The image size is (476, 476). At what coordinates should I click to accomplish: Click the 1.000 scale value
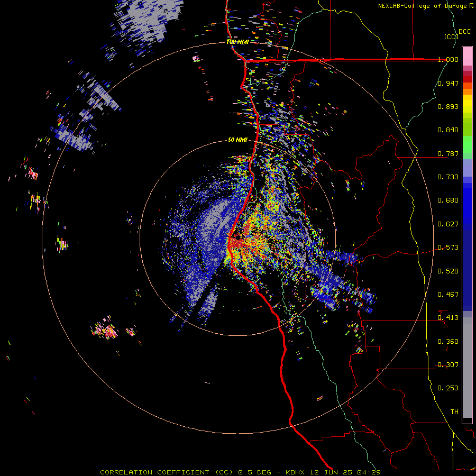coord(448,59)
